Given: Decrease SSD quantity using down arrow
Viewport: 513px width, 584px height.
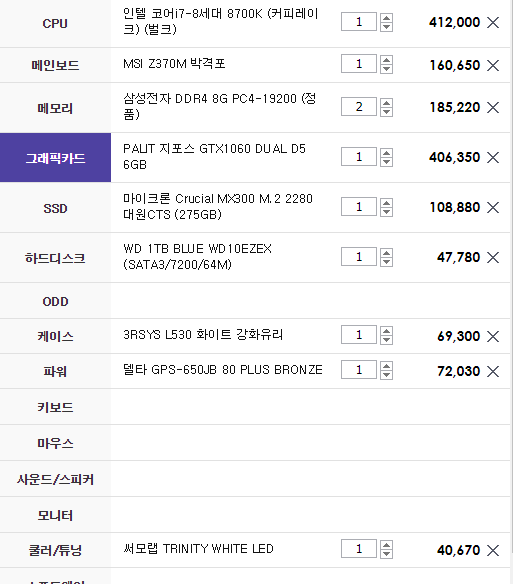Looking at the screenshot, I should point(386,212).
